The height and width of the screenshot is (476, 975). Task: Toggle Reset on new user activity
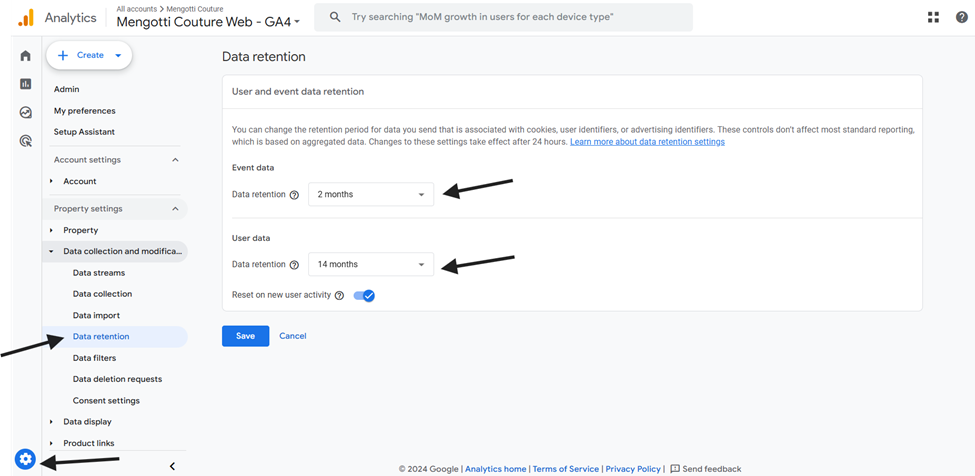click(364, 296)
